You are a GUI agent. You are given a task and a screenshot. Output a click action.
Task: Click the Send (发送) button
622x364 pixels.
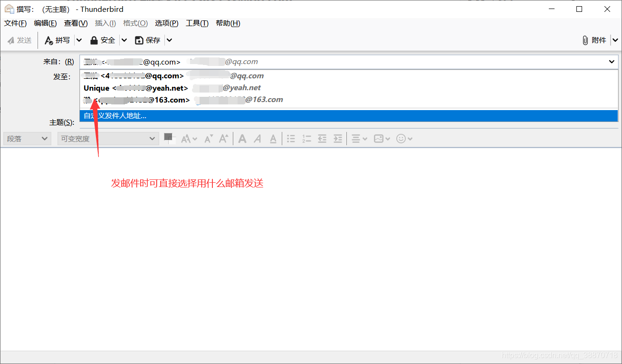(19, 40)
